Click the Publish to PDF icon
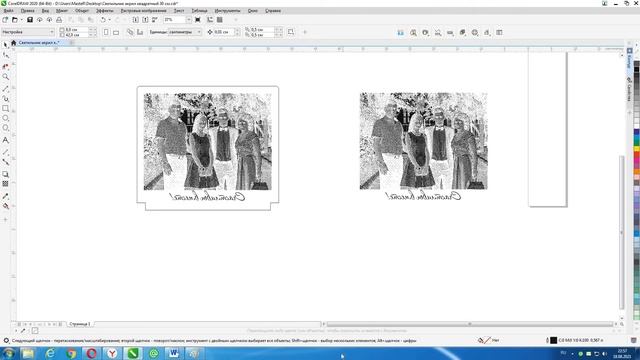 click(155, 20)
